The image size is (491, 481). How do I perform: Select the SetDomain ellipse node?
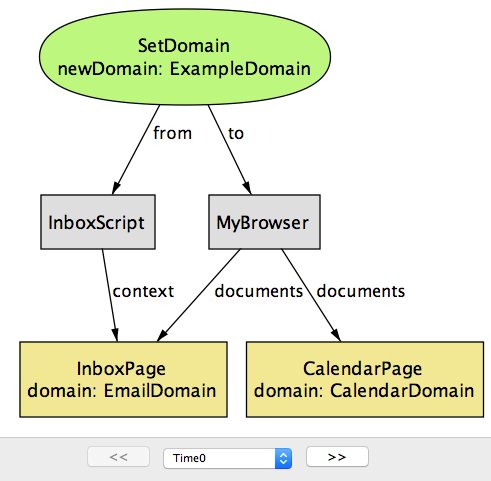tap(185, 57)
